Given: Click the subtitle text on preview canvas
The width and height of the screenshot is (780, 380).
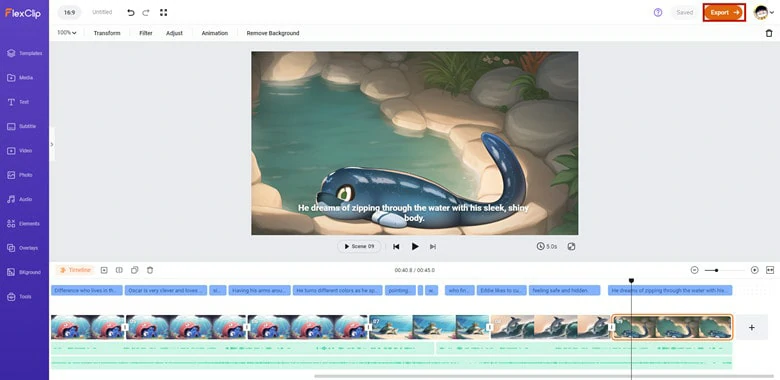Looking at the screenshot, I should [413, 213].
